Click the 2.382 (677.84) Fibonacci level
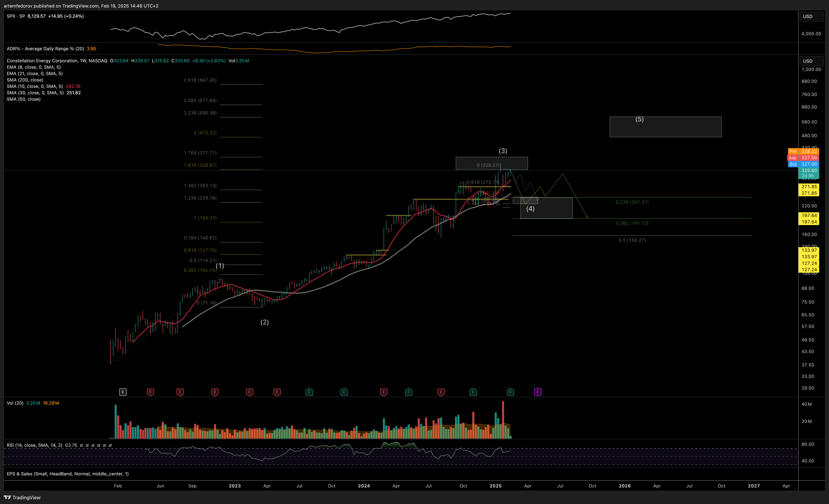This screenshot has height=504, width=829. (x=200, y=101)
